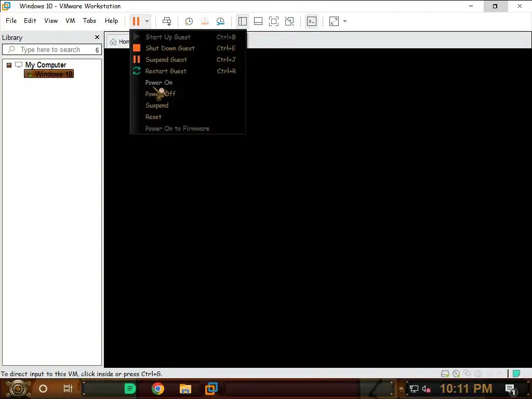Click Start Up Guest menu entry
Image resolution: width=532 pixels, height=399 pixels.
188,37
